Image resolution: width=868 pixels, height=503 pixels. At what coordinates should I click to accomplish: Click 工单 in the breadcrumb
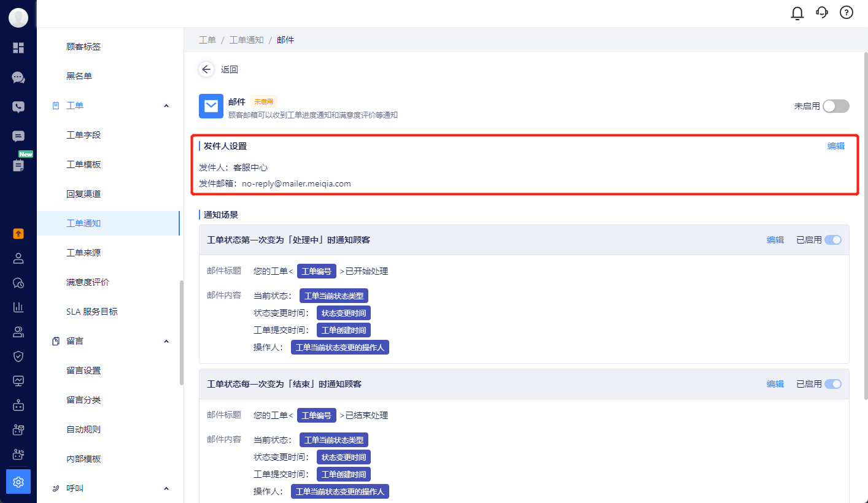click(x=207, y=40)
